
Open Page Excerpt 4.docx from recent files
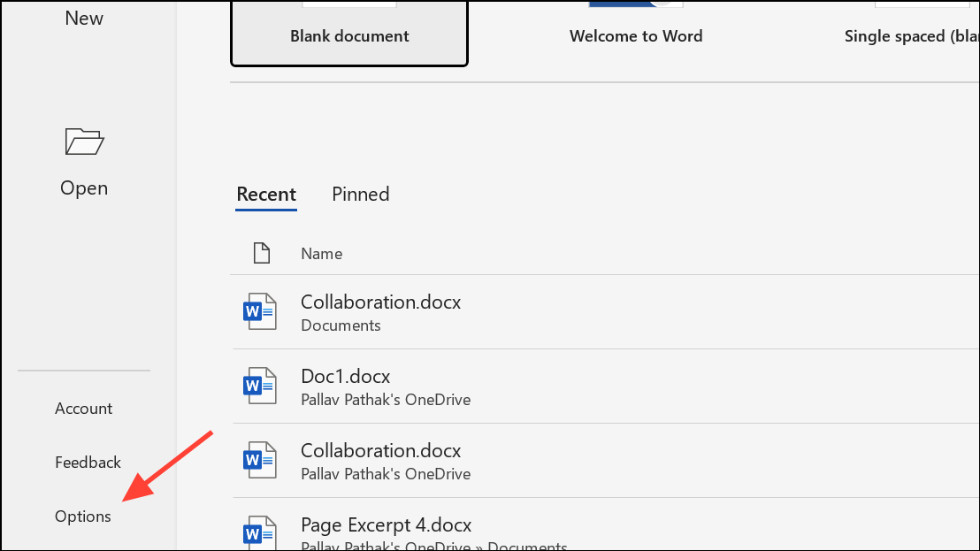pos(386,524)
